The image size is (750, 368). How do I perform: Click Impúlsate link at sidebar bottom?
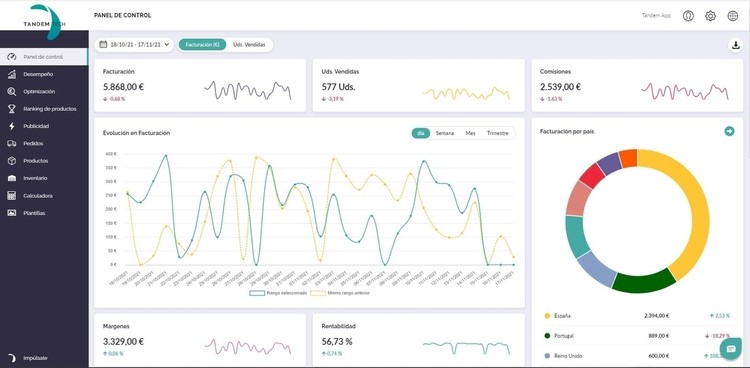pos(35,358)
